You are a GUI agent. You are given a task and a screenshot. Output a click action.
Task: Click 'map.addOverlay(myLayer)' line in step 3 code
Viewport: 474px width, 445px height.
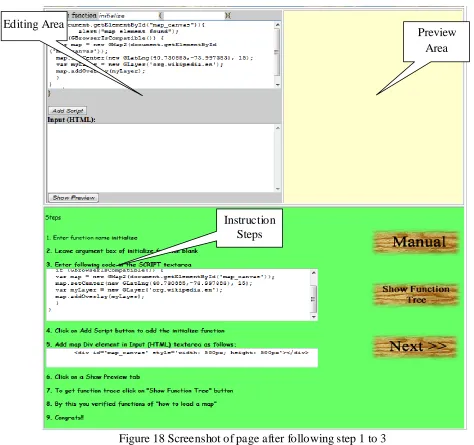[99, 296]
